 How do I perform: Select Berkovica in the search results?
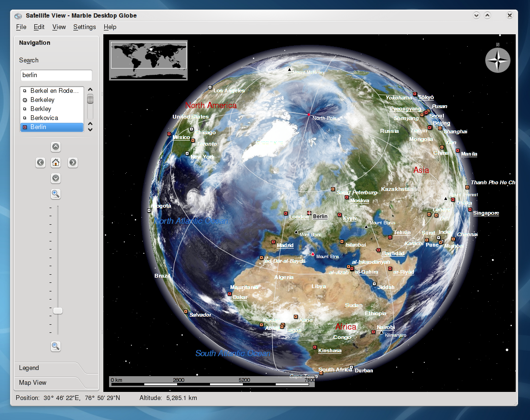click(42, 118)
